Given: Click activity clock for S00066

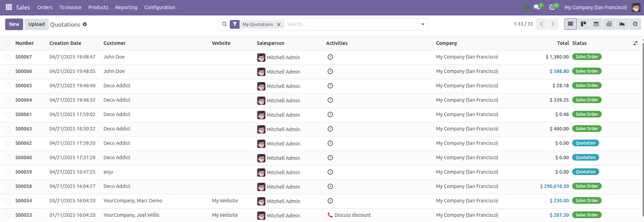Looking at the screenshot, I should [x=330, y=71].
